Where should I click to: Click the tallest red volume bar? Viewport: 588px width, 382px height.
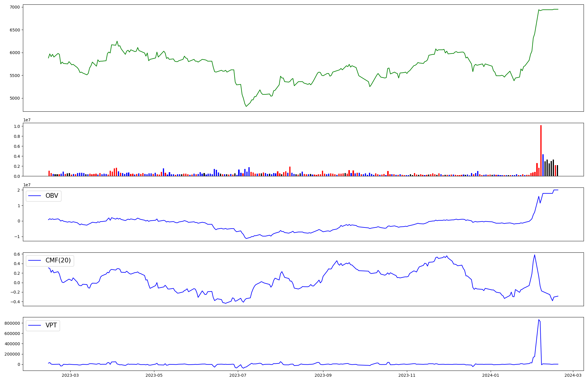pos(541,151)
